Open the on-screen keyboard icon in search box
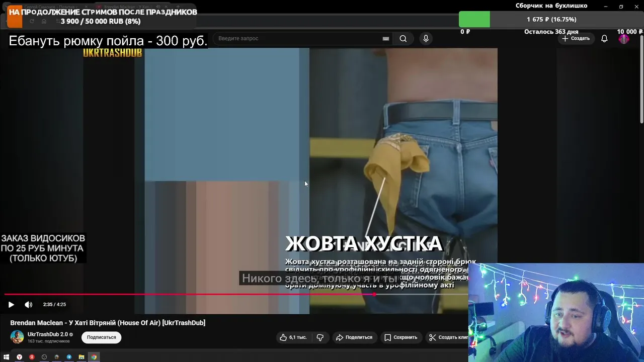The image size is (644, 362). 386,39
